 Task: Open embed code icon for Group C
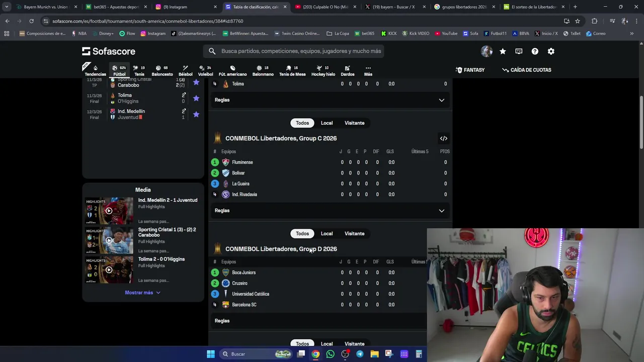[x=443, y=138]
